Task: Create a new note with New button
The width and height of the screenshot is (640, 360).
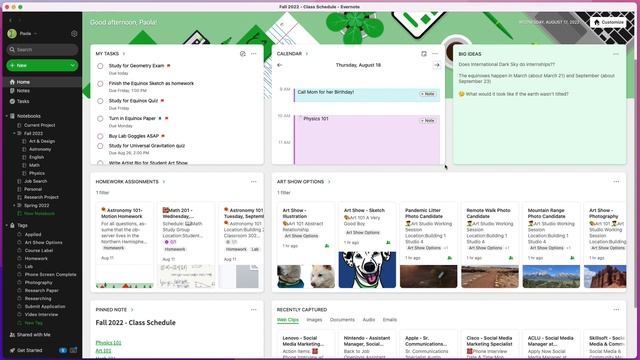Action: click(x=38, y=65)
